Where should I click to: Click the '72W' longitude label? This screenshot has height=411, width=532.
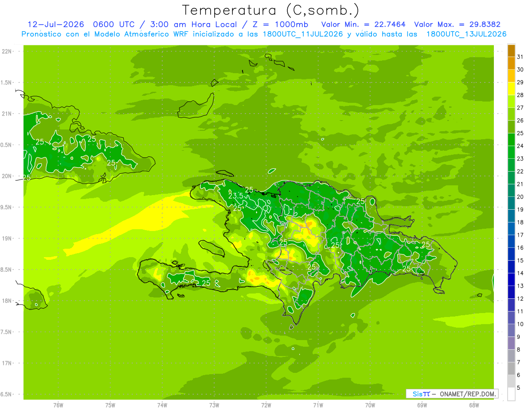pos(266,405)
